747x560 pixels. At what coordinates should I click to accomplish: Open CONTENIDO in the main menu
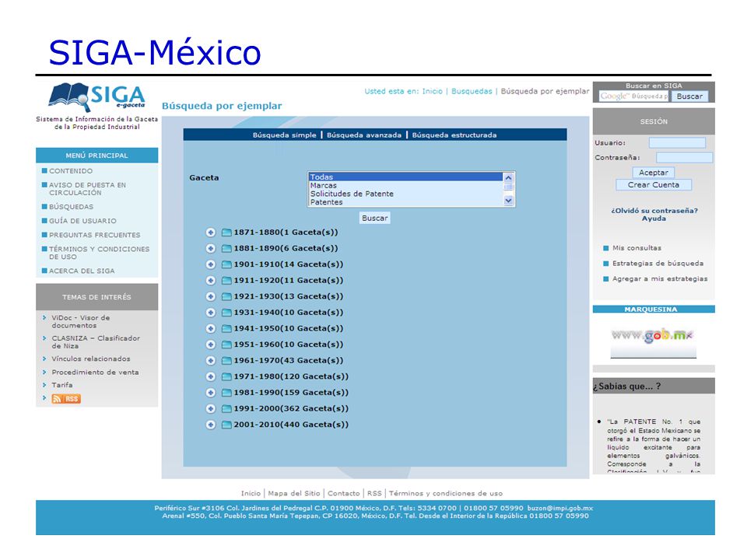(x=71, y=171)
